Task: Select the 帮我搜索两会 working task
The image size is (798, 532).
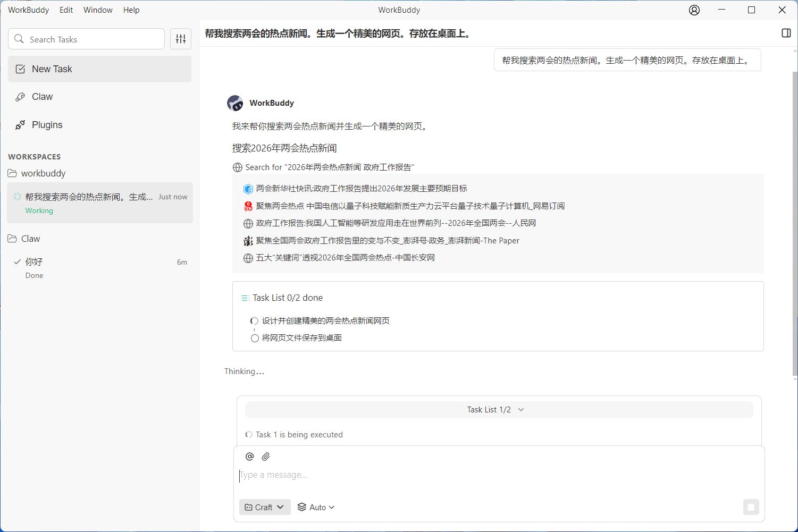Action: [x=100, y=202]
